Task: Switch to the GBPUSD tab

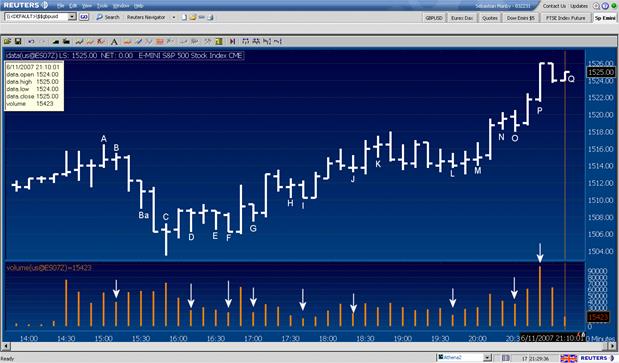Action: [x=434, y=18]
